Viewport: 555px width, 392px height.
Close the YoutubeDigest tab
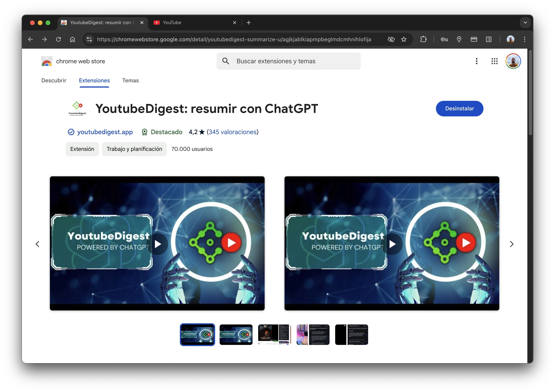click(142, 22)
